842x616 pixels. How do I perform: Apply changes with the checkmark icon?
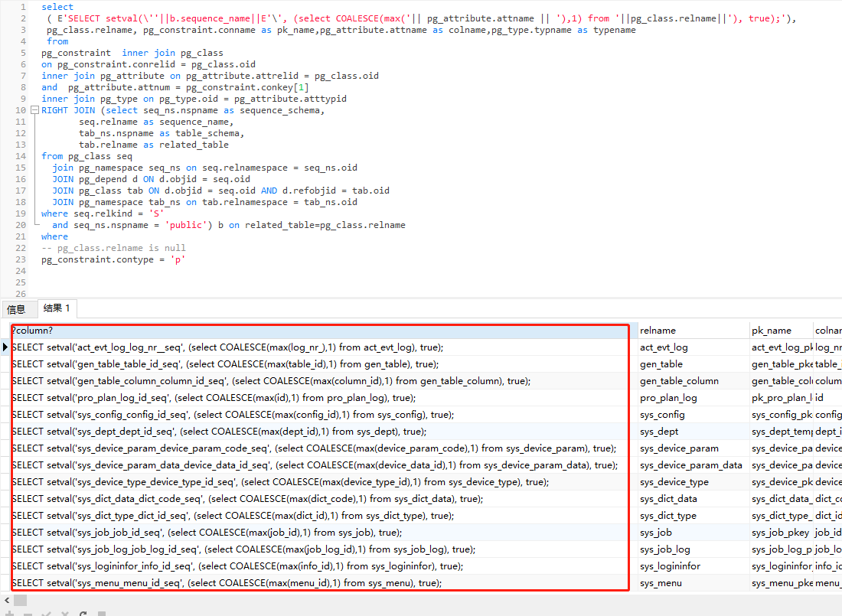tap(46, 614)
